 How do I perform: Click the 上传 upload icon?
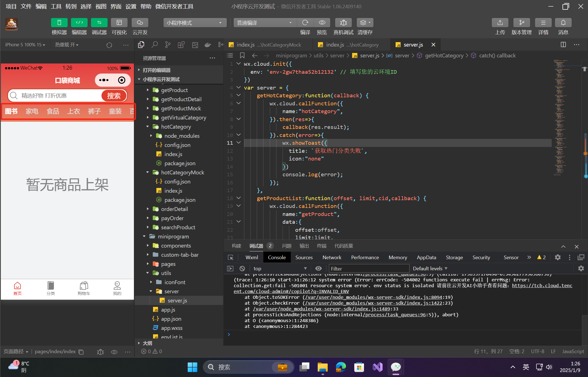[x=500, y=23]
